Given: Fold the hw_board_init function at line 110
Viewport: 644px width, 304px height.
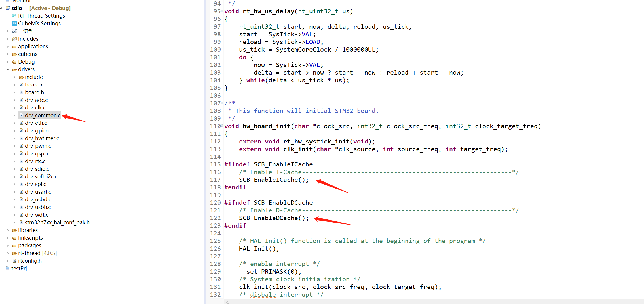Looking at the screenshot, I should tap(222, 126).
